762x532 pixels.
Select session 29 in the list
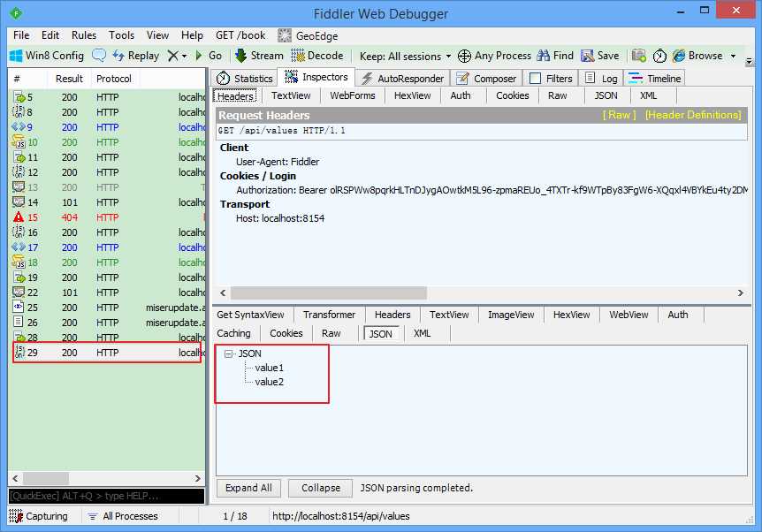coord(106,353)
